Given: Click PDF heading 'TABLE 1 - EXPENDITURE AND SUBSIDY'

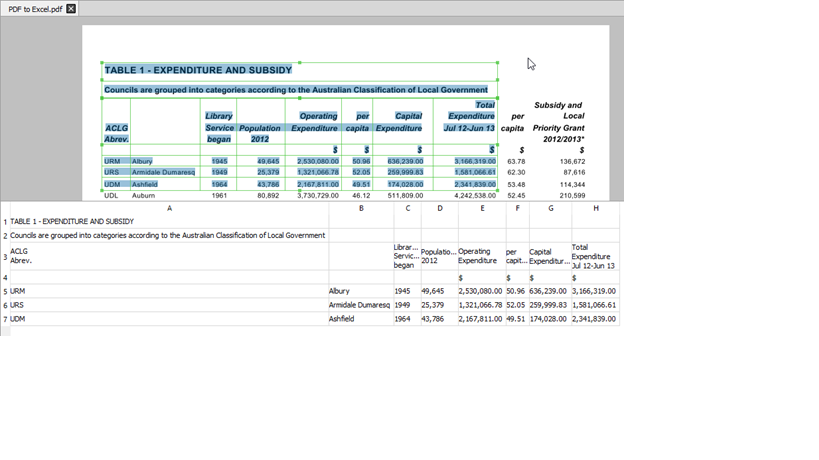Looking at the screenshot, I should [198, 70].
